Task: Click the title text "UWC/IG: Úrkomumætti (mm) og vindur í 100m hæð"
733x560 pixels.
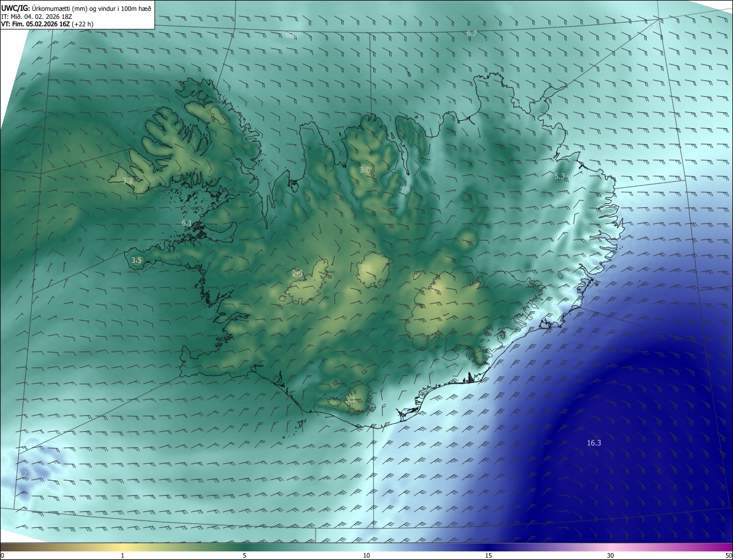Action: (x=76, y=8)
